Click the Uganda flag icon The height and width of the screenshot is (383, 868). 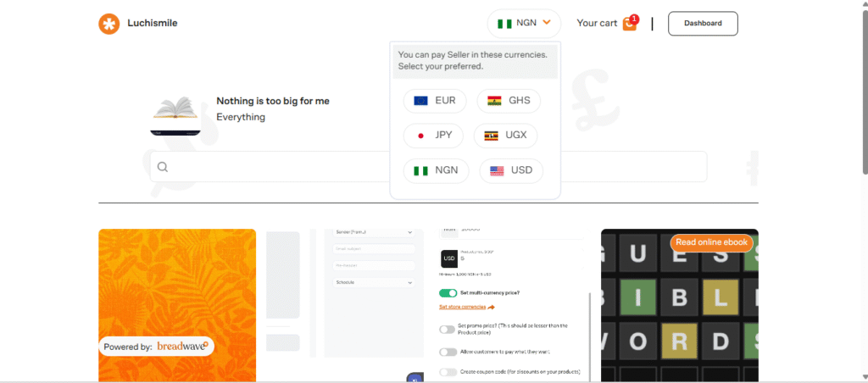click(491, 136)
